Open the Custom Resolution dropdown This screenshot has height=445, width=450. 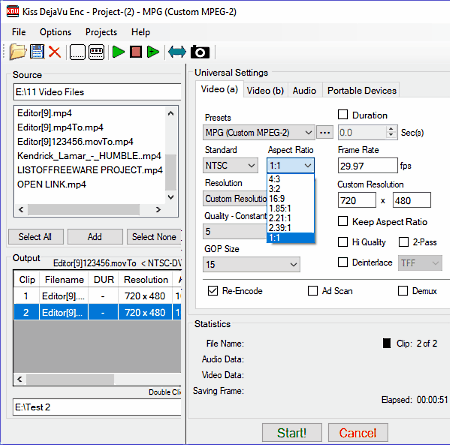pos(235,198)
